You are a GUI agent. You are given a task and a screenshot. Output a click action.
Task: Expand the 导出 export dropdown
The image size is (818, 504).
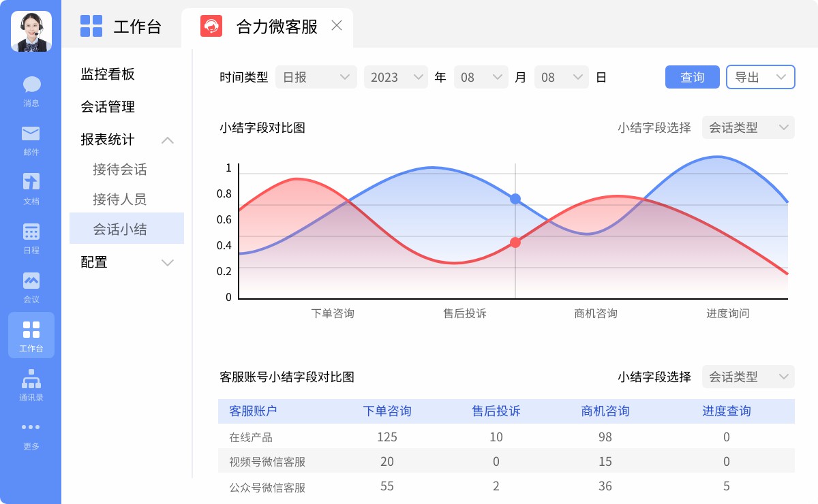coord(760,77)
